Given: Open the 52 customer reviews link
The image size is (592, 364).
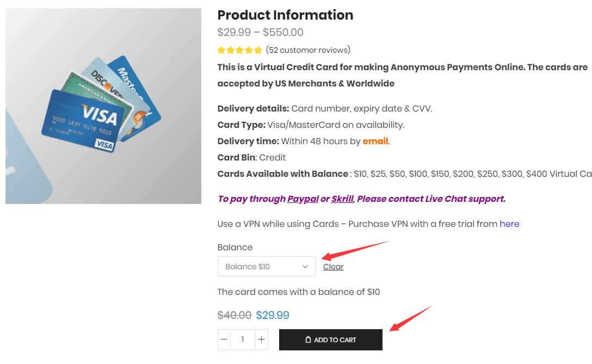Looking at the screenshot, I should [x=308, y=50].
